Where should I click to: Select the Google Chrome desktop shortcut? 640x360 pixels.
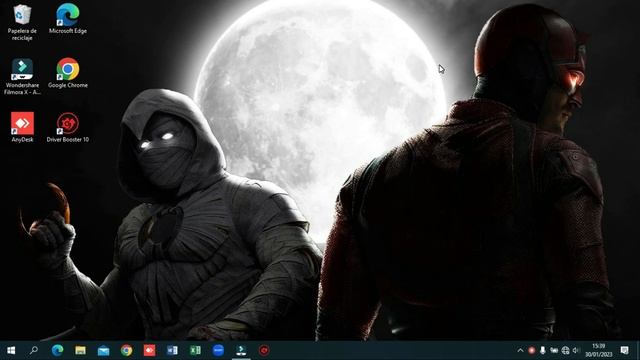[x=68, y=73]
